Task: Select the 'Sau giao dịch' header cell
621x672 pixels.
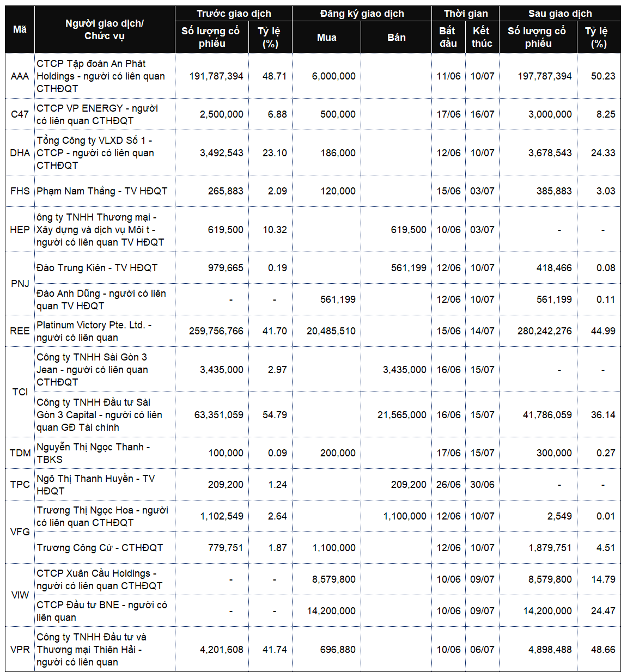Action: click(560, 14)
